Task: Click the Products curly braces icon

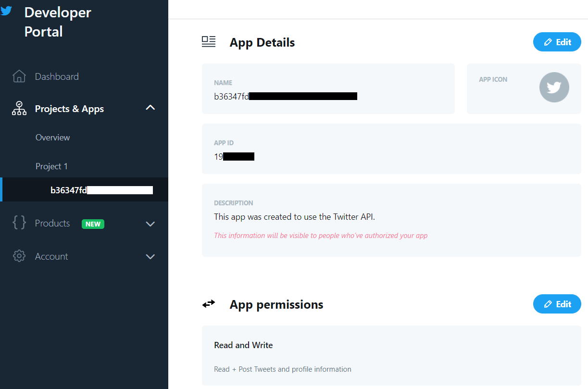Action: pos(19,223)
